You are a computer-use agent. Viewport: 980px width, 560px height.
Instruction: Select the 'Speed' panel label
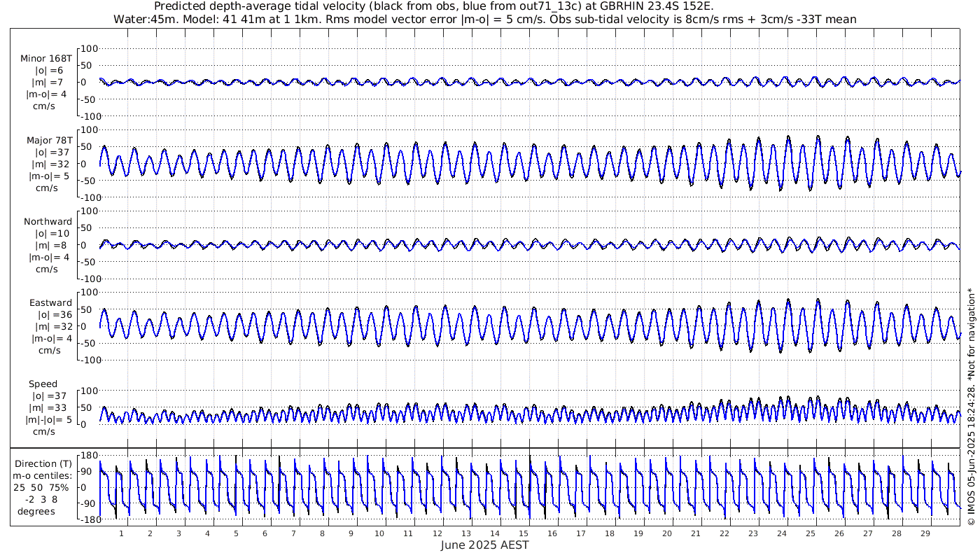click(43, 384)
